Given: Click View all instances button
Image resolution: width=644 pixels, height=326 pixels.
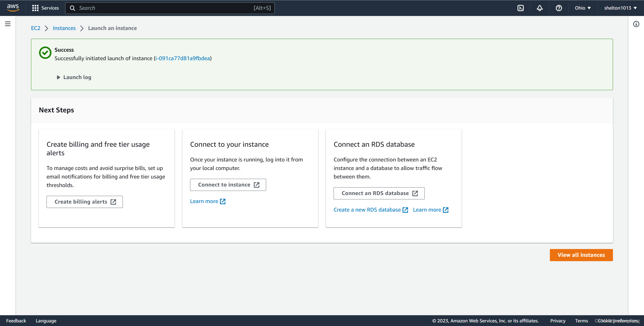Looking at the screenshot, I should (581, 255).
